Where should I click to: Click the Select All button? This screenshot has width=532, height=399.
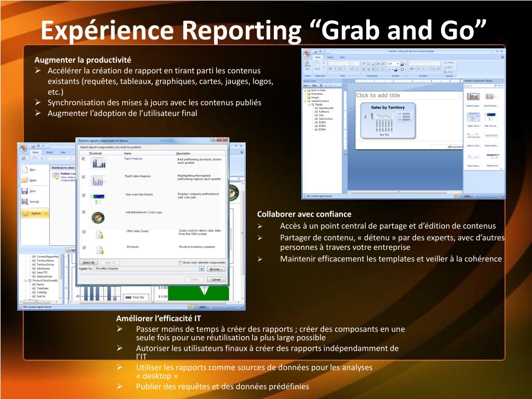[x=88, y=262]
